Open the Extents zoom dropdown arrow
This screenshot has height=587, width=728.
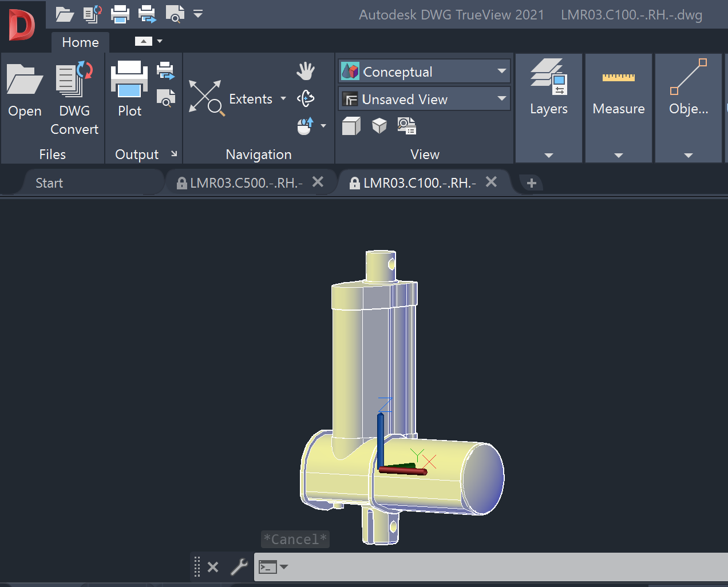coord(284,98)
